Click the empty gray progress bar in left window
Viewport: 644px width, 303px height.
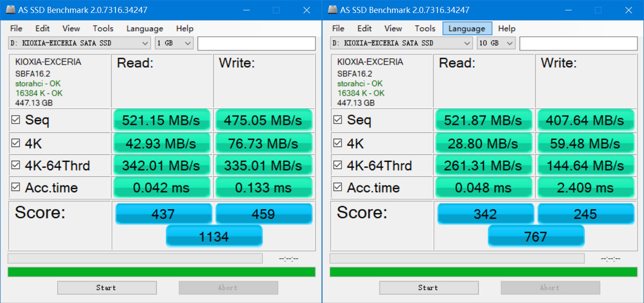pyautogui.click(x=135, y=258)
